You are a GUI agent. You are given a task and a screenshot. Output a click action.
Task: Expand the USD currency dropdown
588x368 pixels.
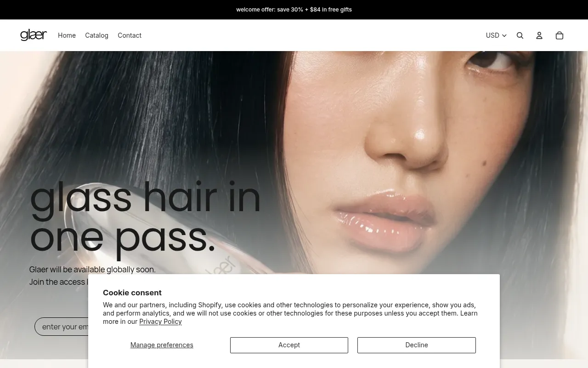(x=496, y=35)
